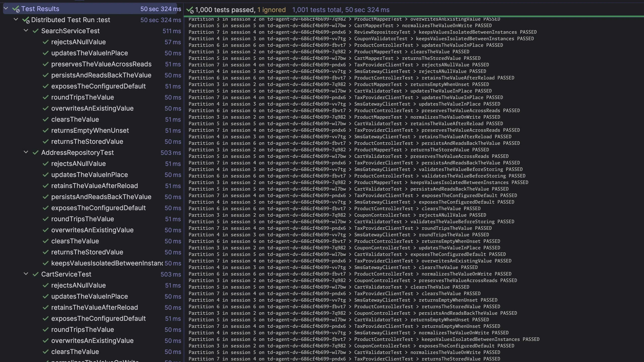Viewport: 644px width, 362px height.
Task: Click checkmark icon of keepsValuesIsolatedBetweenInstances test
Action: tap(46, 263)
